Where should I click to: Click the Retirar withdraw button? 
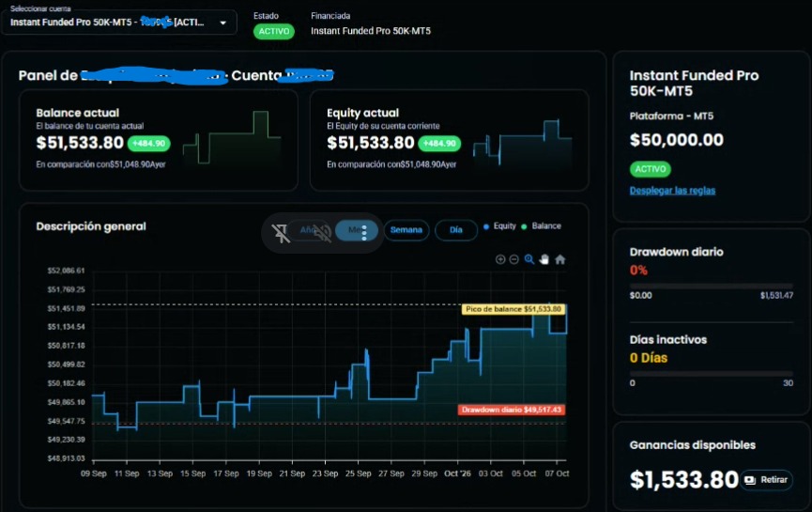766,480
